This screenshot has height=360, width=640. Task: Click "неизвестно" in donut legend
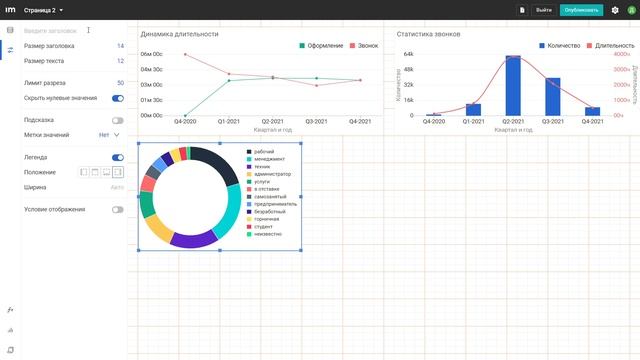tap(264, 234)
